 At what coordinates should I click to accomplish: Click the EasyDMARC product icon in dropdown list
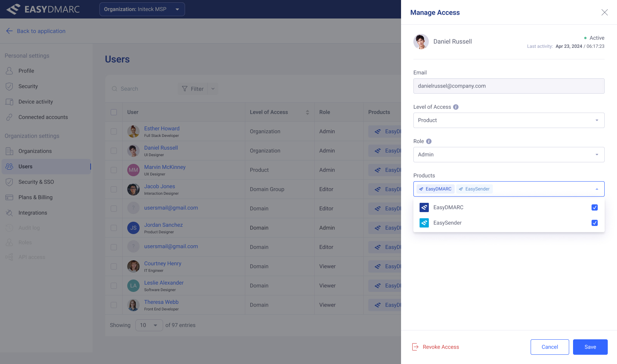tap(424, 207)
